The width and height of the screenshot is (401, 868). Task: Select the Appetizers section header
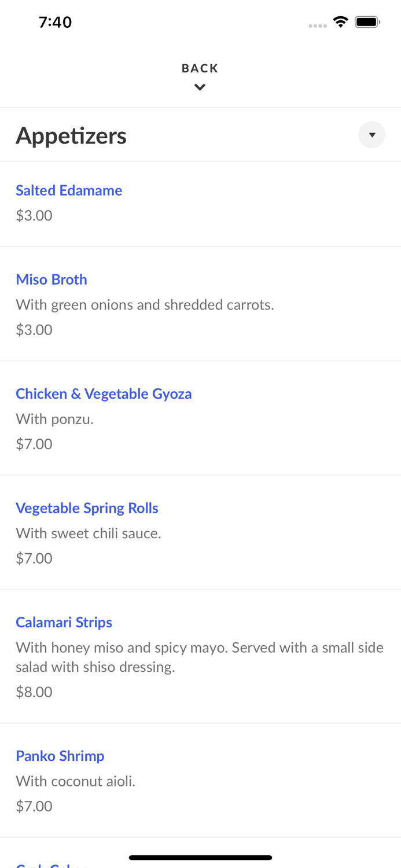click(71, 135)
